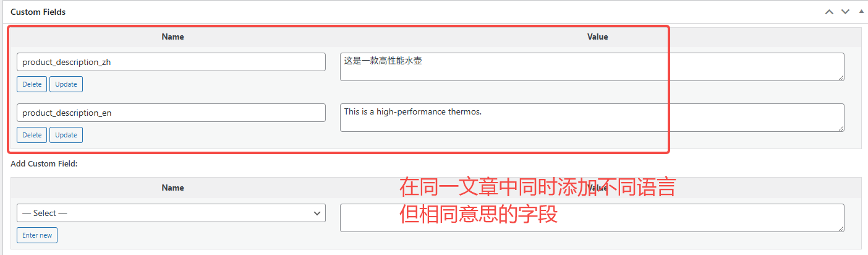Click into the Chinese description value textarea

click(592, 67)
